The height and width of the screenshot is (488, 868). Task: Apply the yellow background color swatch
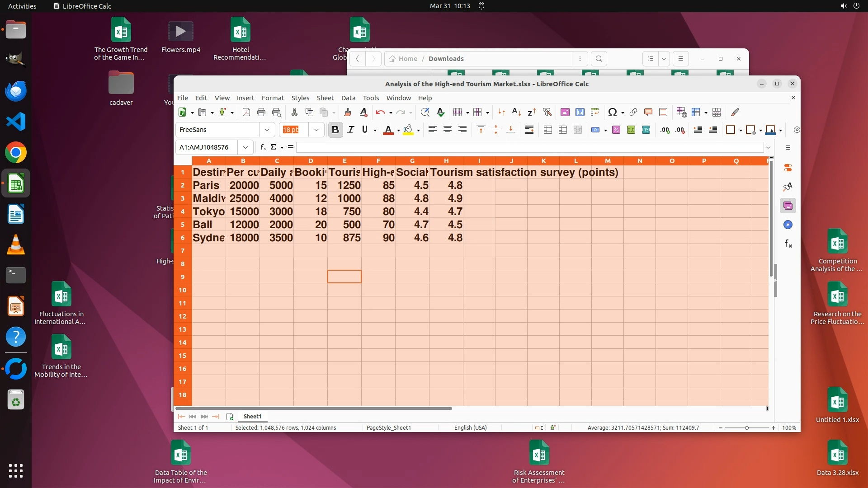[408, 130]
